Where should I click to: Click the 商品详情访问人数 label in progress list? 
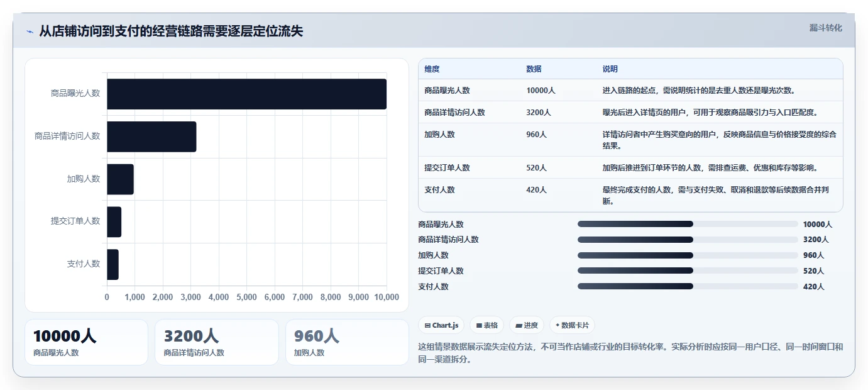click(448, 240)
